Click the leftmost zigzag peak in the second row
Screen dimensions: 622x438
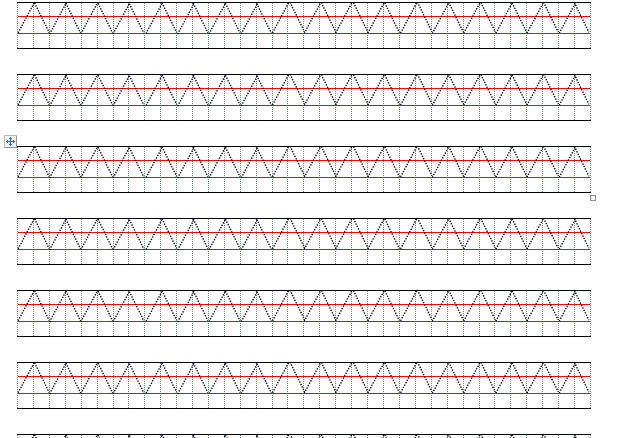pos(34,76)
